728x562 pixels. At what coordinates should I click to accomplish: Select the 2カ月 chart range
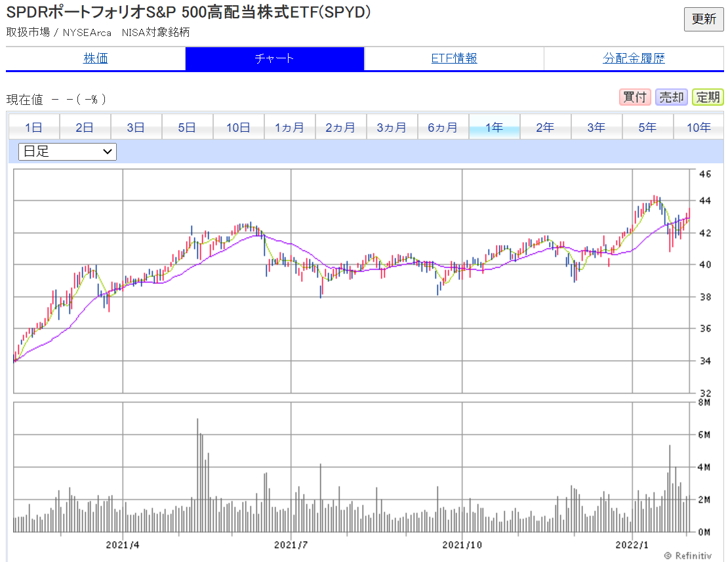[x=340, y=127]
